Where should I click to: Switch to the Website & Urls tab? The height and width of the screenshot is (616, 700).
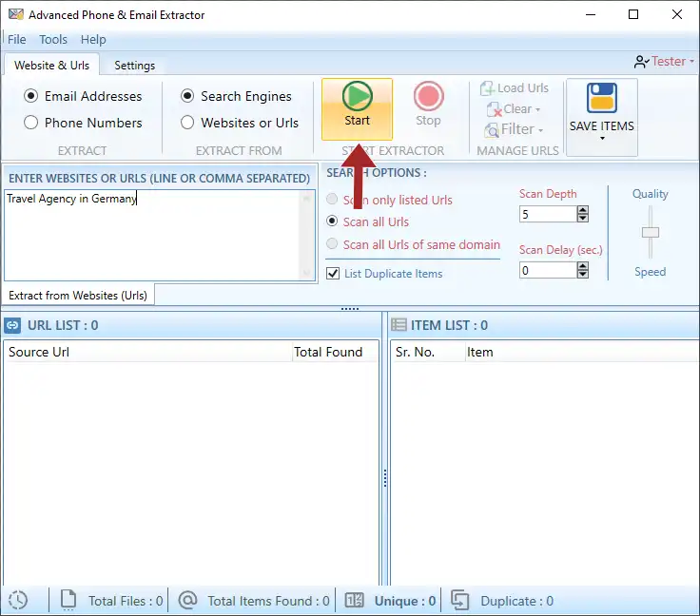(x=51, y=66)
